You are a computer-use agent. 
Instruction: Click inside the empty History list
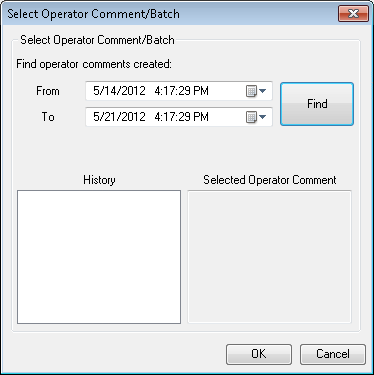[x=99, y=257]
